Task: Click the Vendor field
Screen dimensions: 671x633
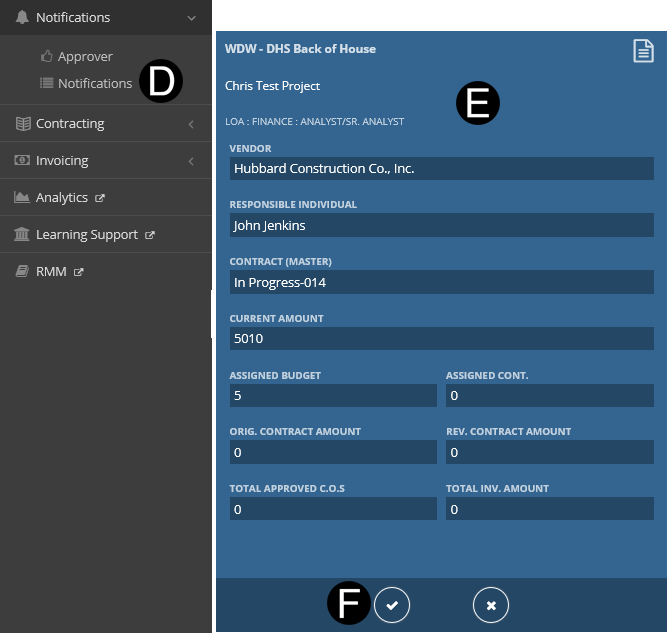Action: coord(441,169)
